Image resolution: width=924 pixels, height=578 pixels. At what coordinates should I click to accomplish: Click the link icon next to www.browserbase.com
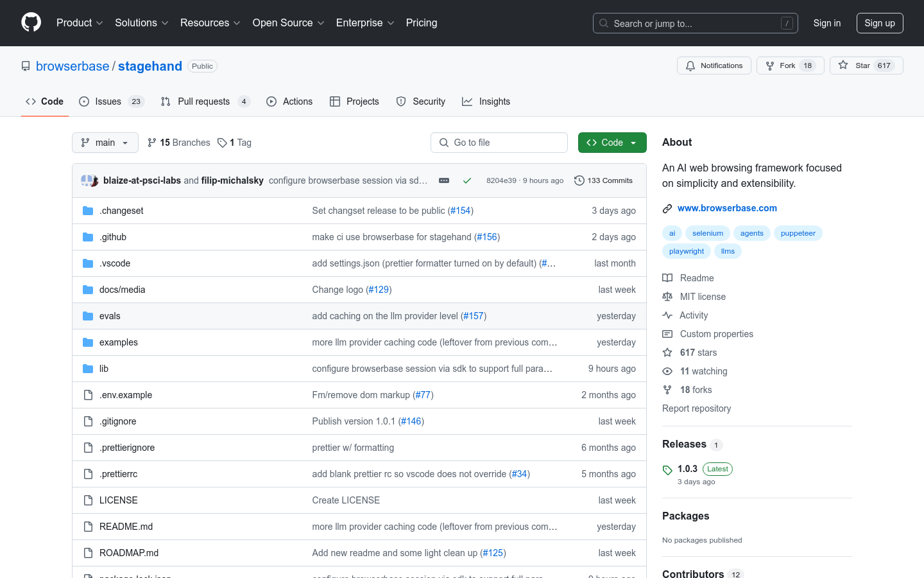tap(667, 208)
